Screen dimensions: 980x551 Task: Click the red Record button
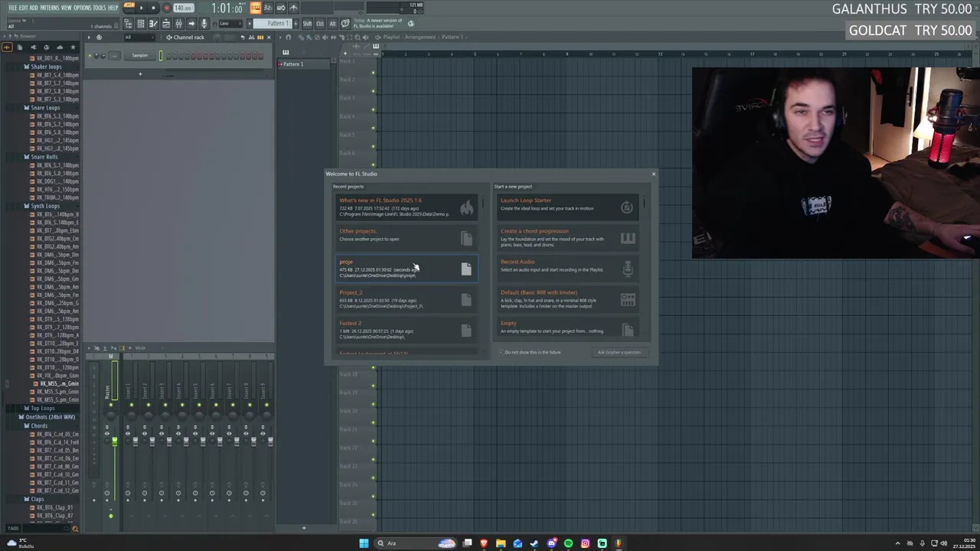(166, 8)
